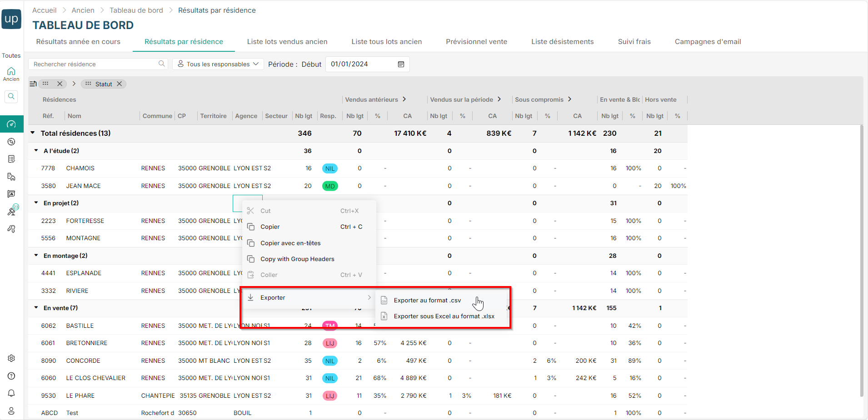This screenshot has height=420, width=868.
Task: Collapse the En vente (7) group
Action: point(36,308)
